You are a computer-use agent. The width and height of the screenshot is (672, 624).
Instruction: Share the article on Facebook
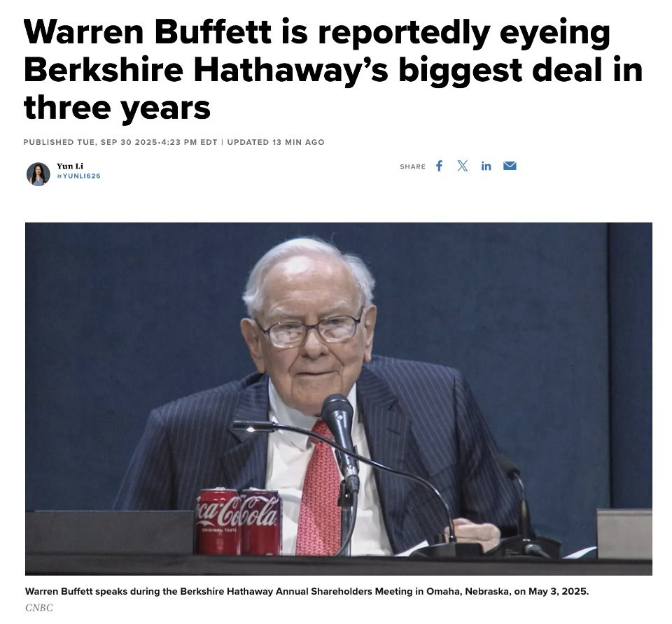[x=439, y=166]
